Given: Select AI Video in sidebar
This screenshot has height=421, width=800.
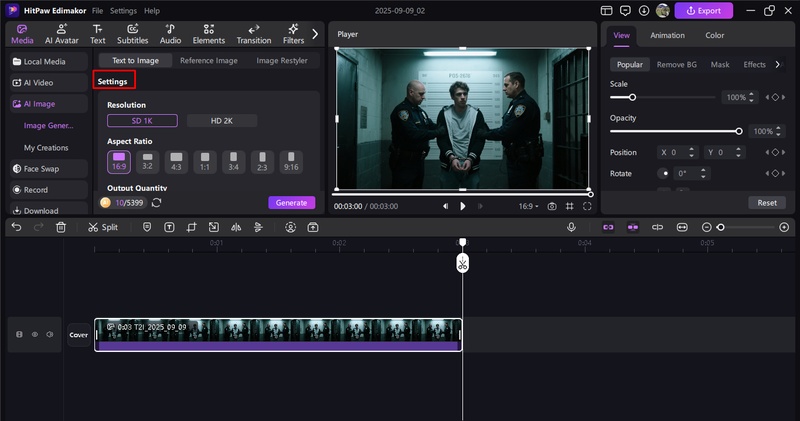Looking at the screenshot, I should tap(49, 83).
